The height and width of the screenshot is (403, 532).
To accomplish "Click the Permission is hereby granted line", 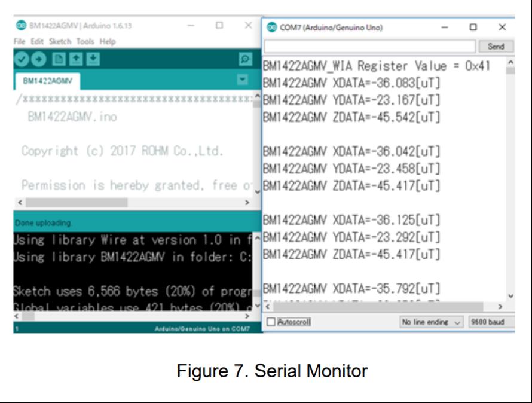I will click(136, 185).
